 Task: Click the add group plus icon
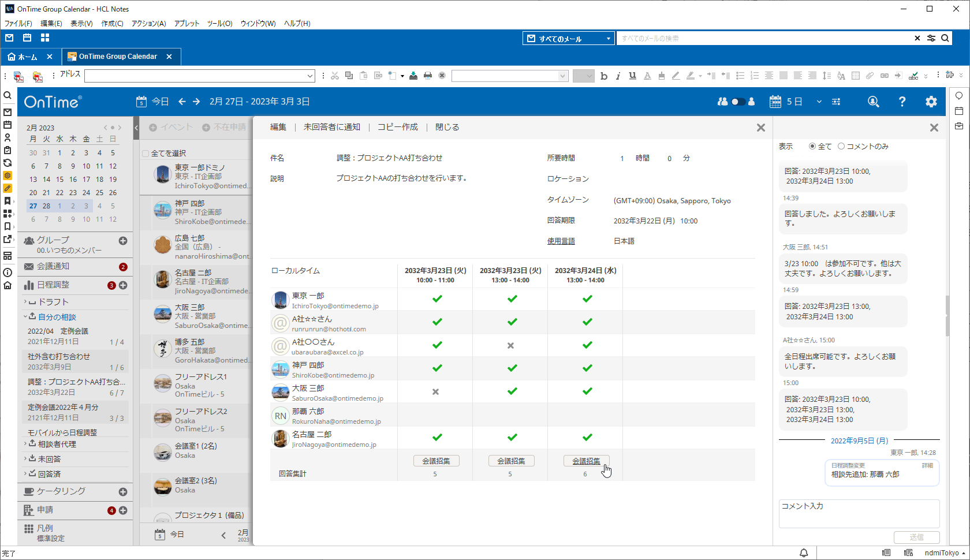123,241
